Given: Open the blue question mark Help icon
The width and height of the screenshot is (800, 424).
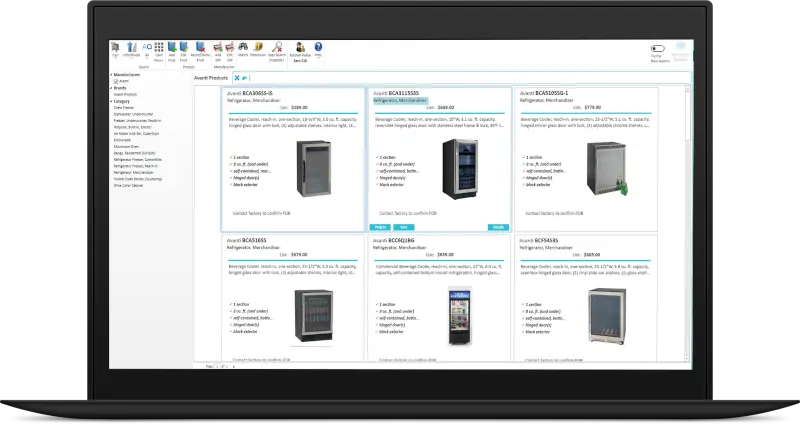Looking at the screenshot, I should [x=318, y=47].
